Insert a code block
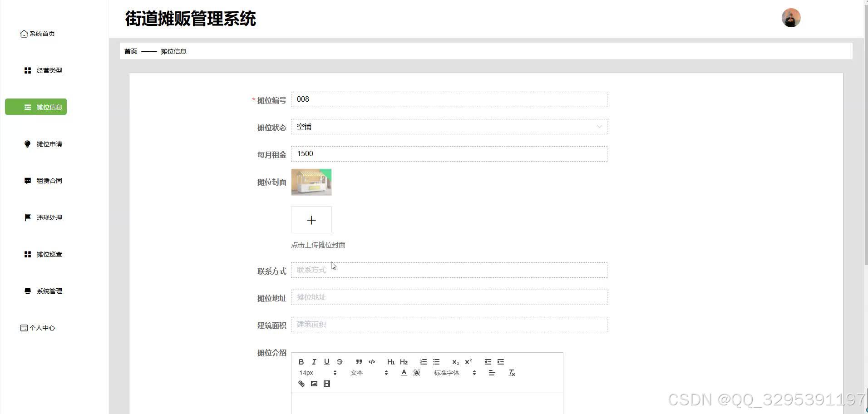Screen dimensions: 868x414 tap(371, 361)
